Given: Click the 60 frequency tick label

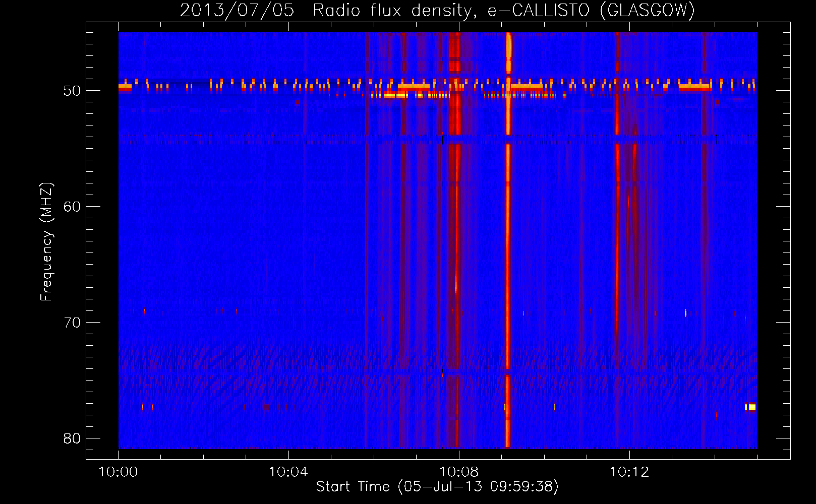Looking at the screenshot, I should point(72,207).
